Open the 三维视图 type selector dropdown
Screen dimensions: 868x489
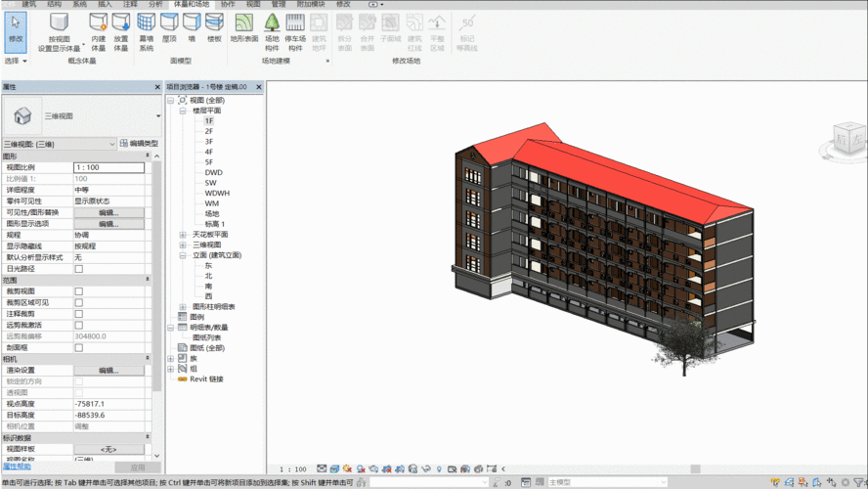point(158,115)
